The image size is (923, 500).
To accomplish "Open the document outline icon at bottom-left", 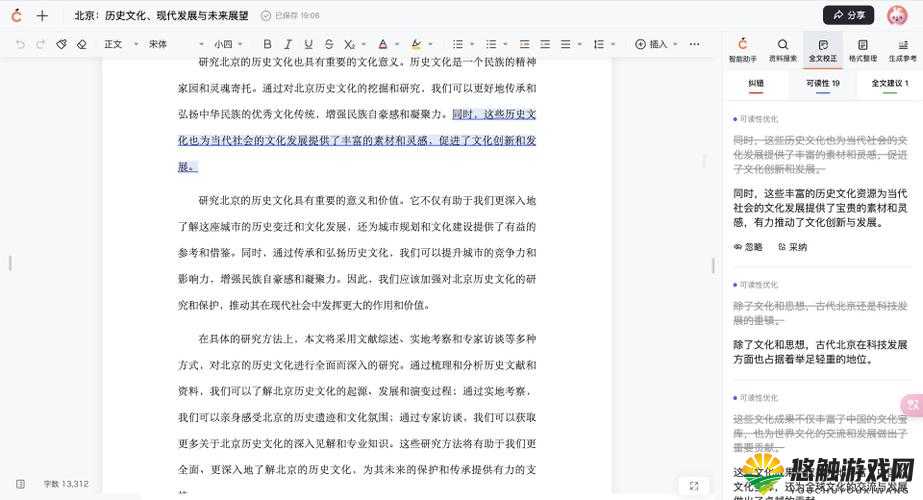I will point(21,484).
